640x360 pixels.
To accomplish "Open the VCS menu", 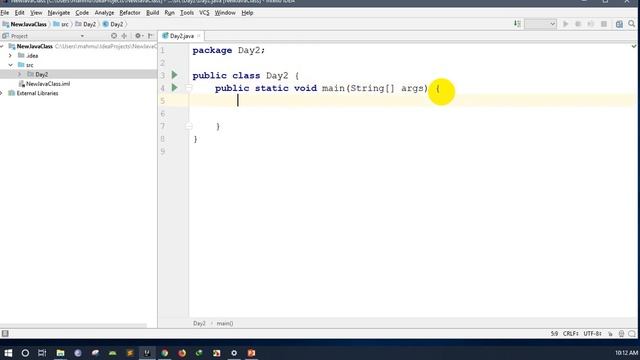I will (204, 13).
